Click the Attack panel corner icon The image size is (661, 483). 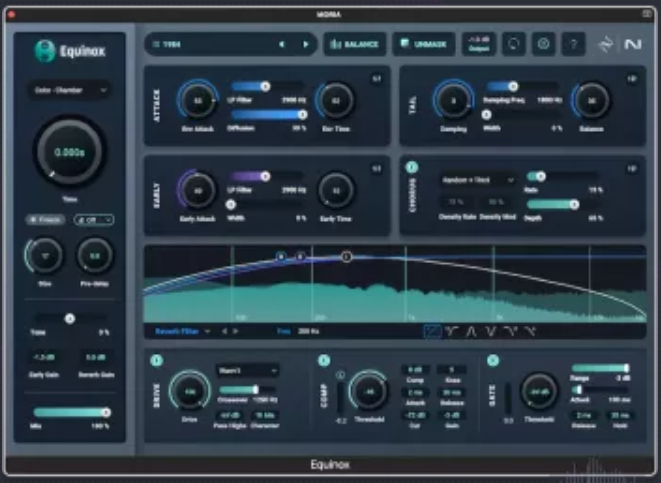click(x=376, y=79)
